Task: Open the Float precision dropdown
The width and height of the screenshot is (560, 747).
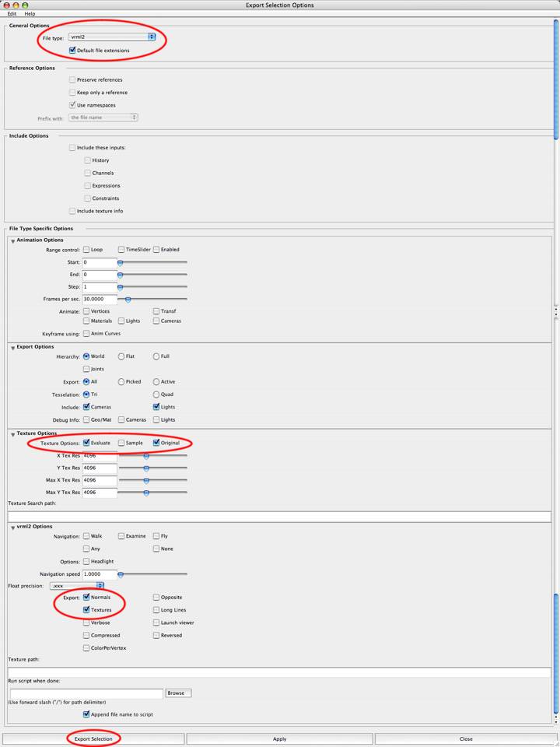Action: pyautogui.click(x=76, y=585)
